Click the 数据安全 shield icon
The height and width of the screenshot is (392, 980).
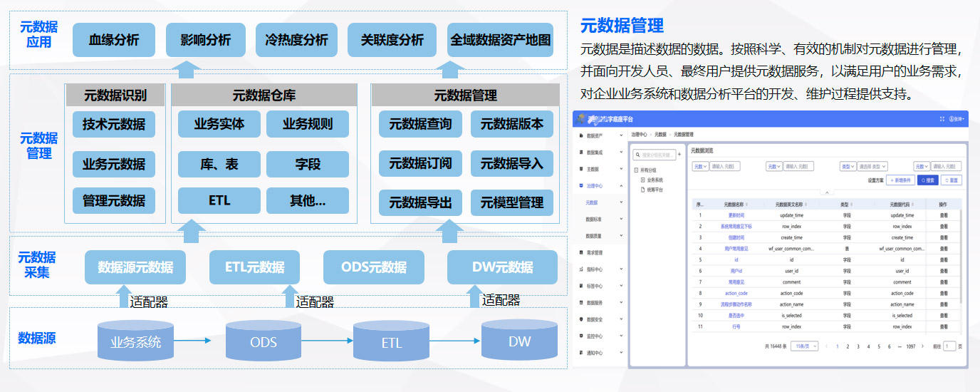pyautogui.click(x=581, y=319)
